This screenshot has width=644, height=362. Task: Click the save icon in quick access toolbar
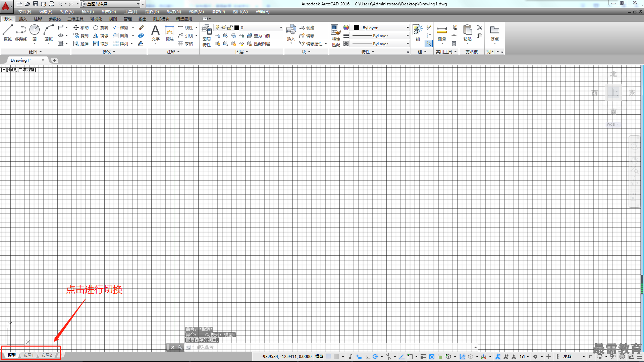tap(36, 4)
